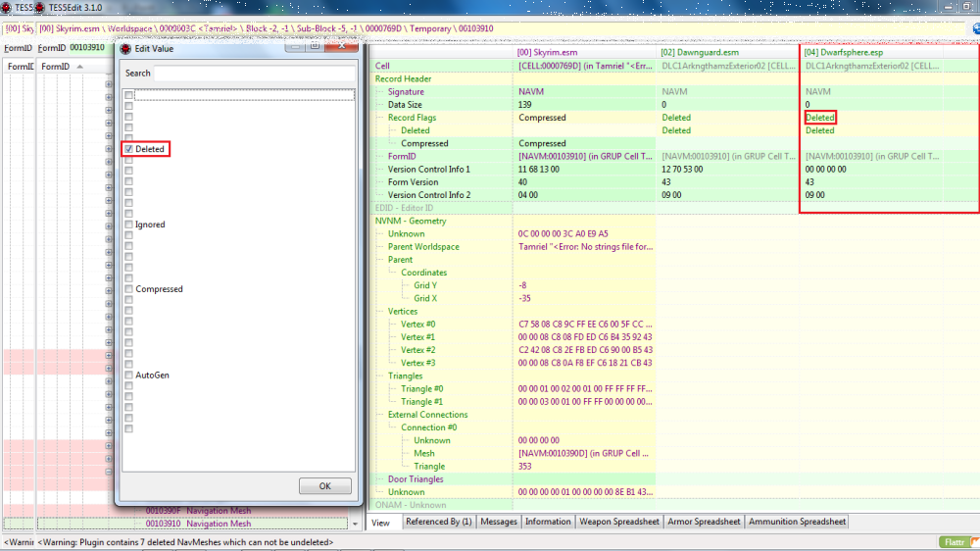
Task: Confirm Edit Value dialog with OK
Action: point(325,486)
